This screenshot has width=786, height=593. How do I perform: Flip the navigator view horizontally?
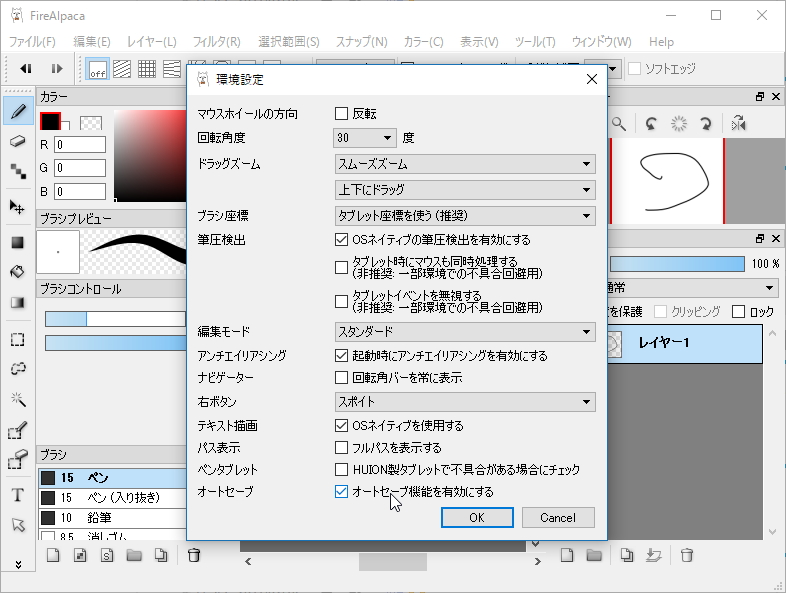coord(739,124)
